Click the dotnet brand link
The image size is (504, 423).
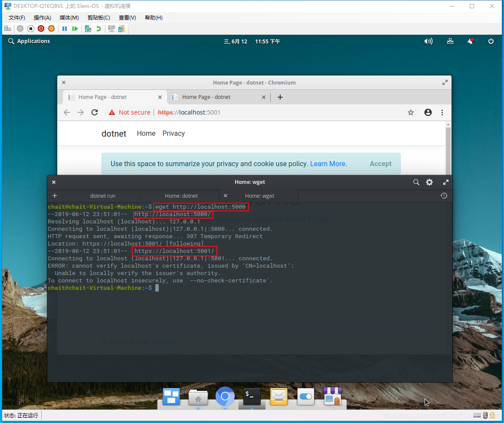point(114,134)
